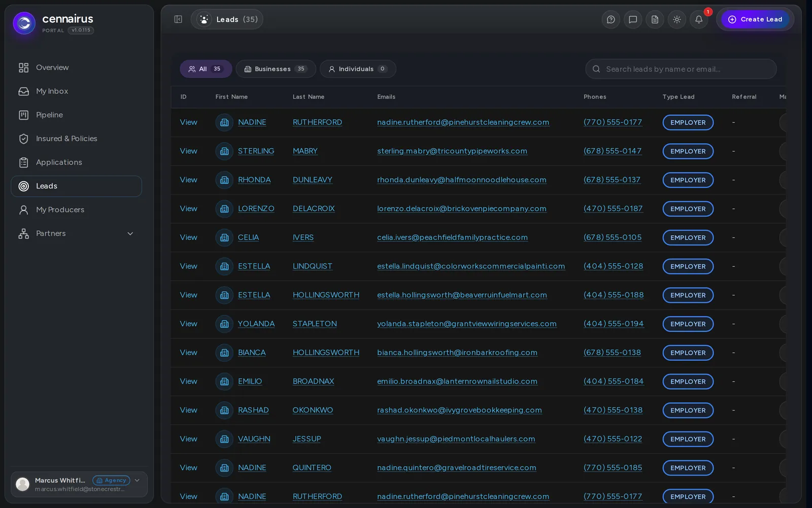The width and height of the screenshot is (812, 508).
Task: Open Insured & Policies
Action: 76,139
